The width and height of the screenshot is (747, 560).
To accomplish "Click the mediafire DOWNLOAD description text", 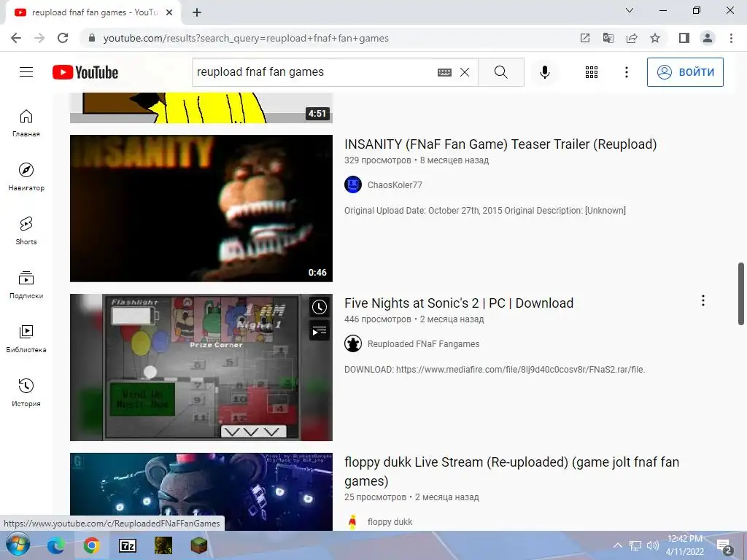I will point(495,370).
